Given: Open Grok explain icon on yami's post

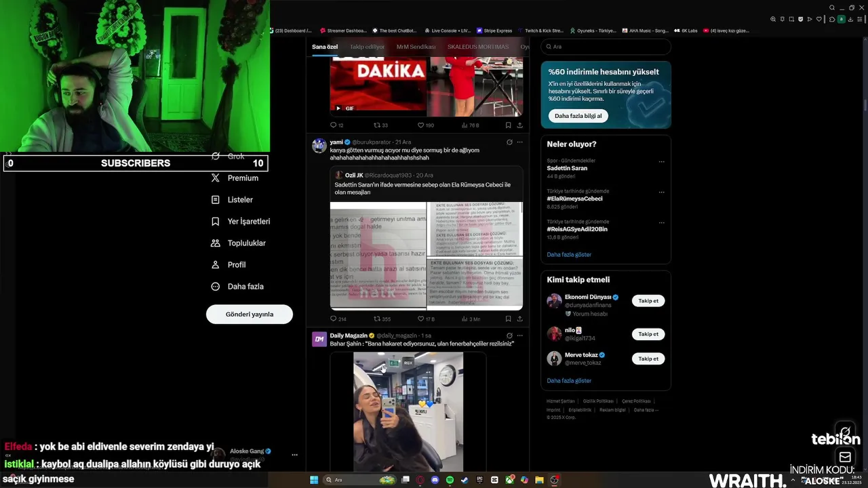Looking at the screenshot, I should tap(509, 142).
